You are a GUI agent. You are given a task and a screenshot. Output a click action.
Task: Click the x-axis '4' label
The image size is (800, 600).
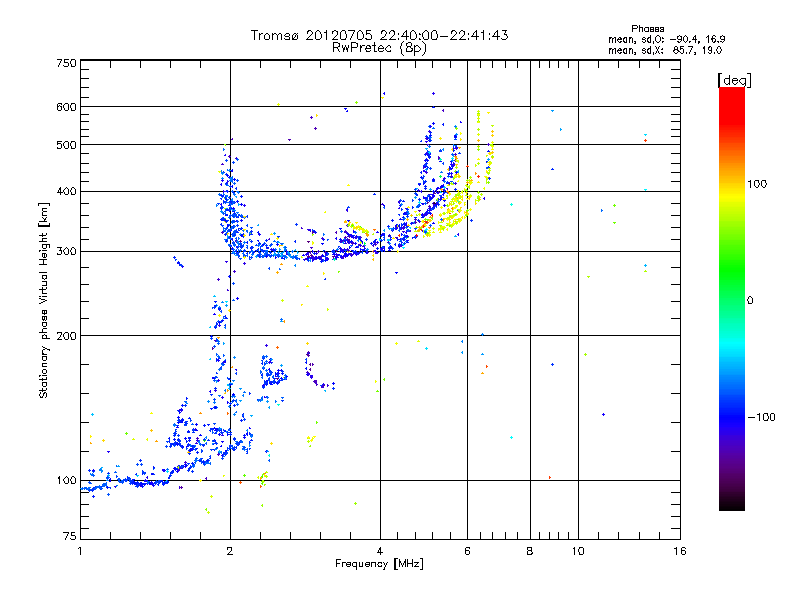[380, 551]
